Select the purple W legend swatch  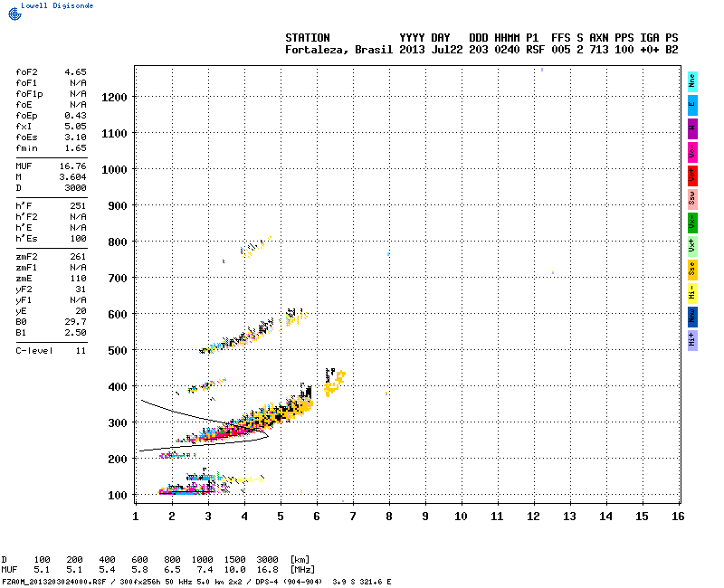tap(692, 128)
